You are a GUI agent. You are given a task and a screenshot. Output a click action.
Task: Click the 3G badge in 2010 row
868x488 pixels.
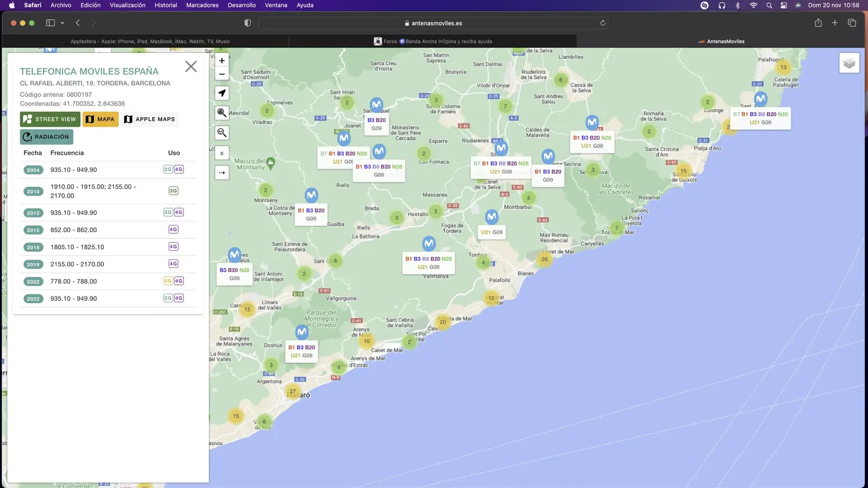pos(173,191)
